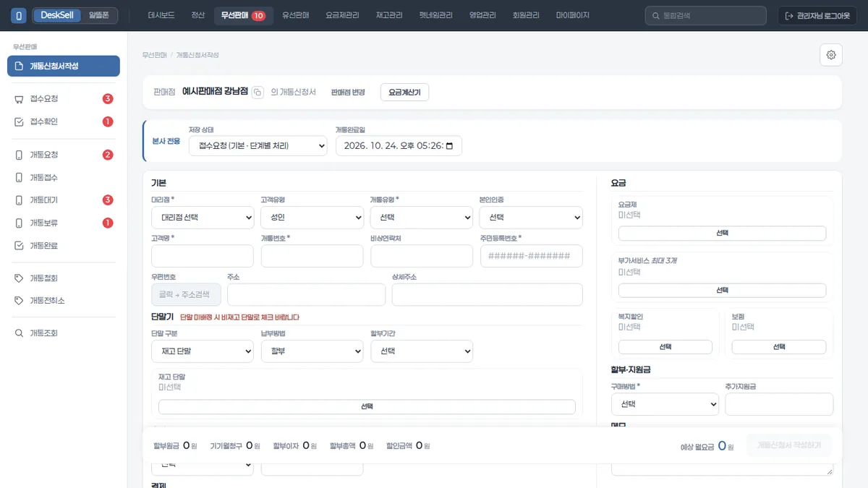The image size is (868, 488).
Task: Click the 통합검색 search box
Action: point(705,16)
